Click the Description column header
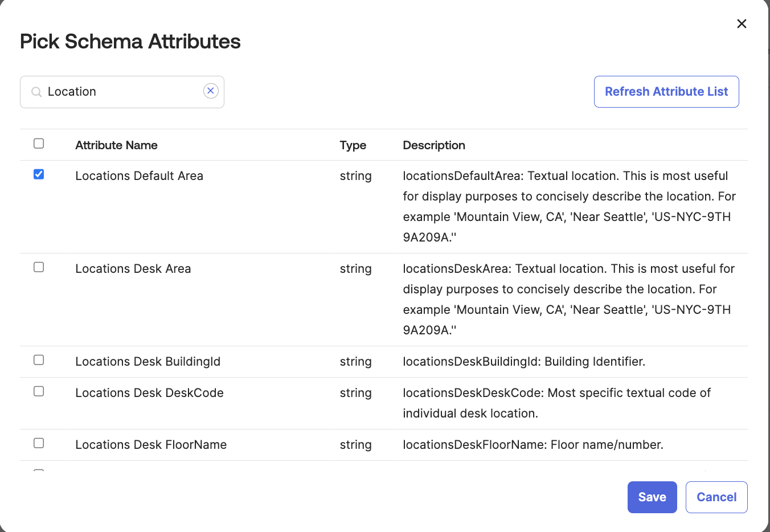The width and height of the screenshot is (770, 532). [434, 145]
